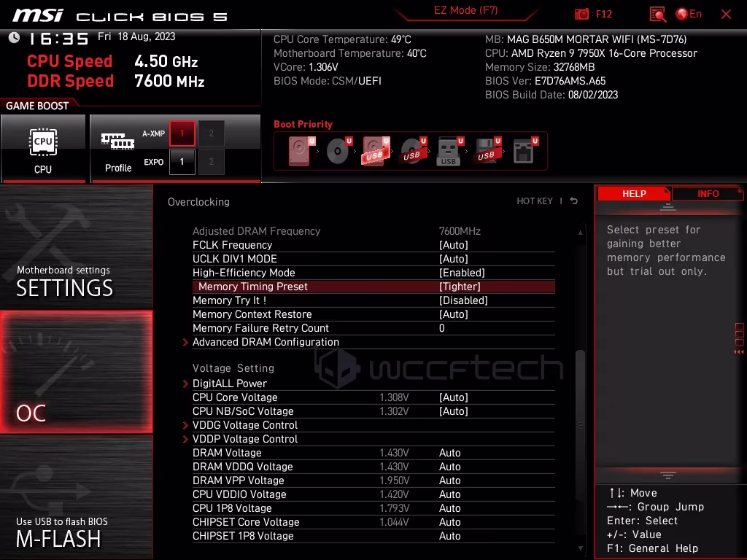Switch to the HELP tab

click(x=634, y=194)
